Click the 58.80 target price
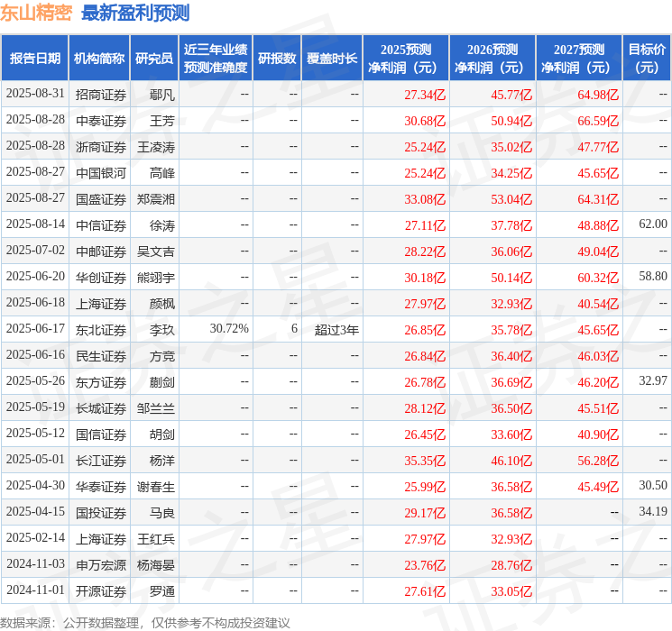The image size is (672, 631). click(x=653, y=277)
